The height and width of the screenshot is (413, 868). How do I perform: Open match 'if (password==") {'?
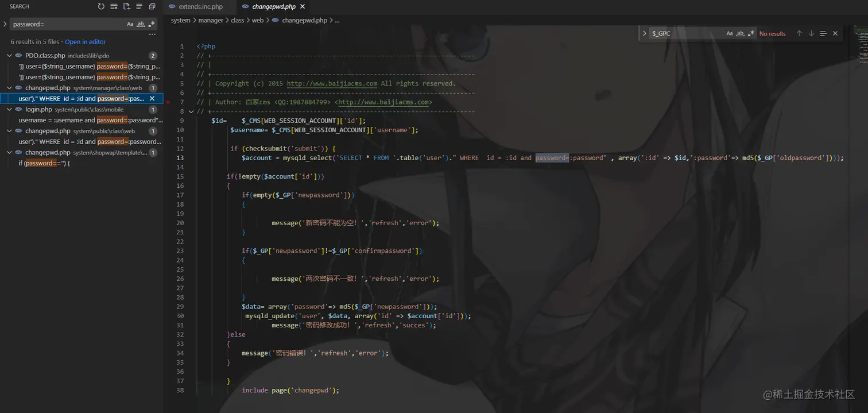coord(44,163)
